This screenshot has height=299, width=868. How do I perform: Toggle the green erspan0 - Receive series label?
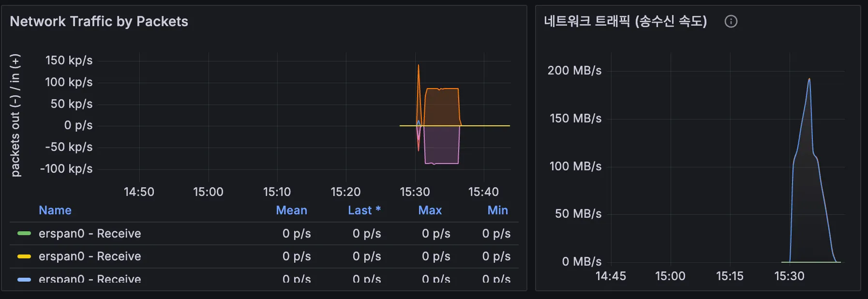coord(90,234)
